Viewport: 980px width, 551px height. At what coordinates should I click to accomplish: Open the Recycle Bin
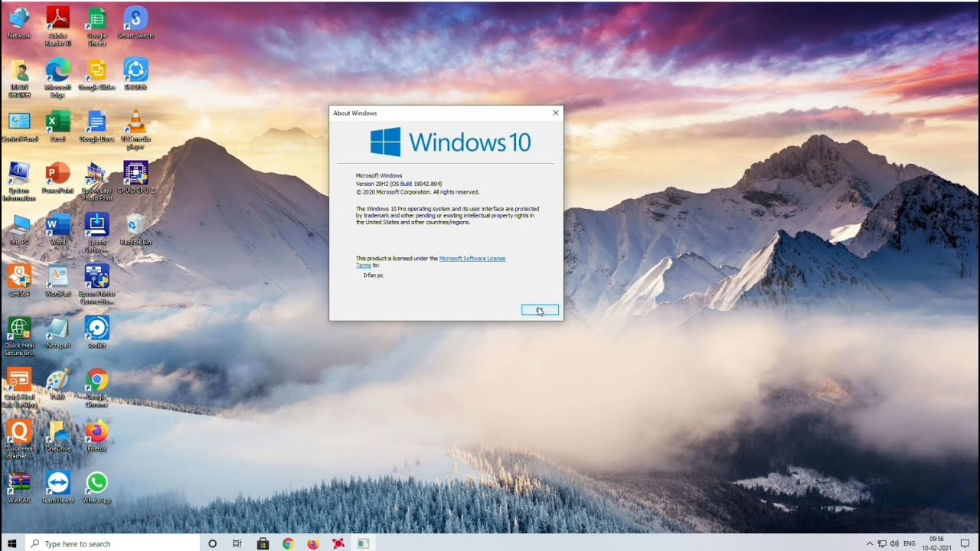click(x=136, y=230)
